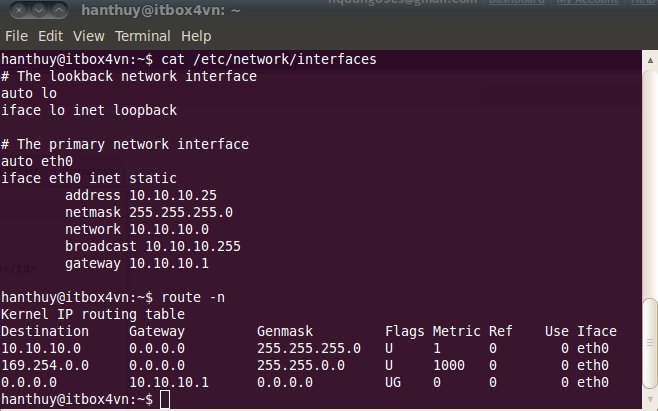
Task: Click the Genmask column header
Action: [286, 332]
